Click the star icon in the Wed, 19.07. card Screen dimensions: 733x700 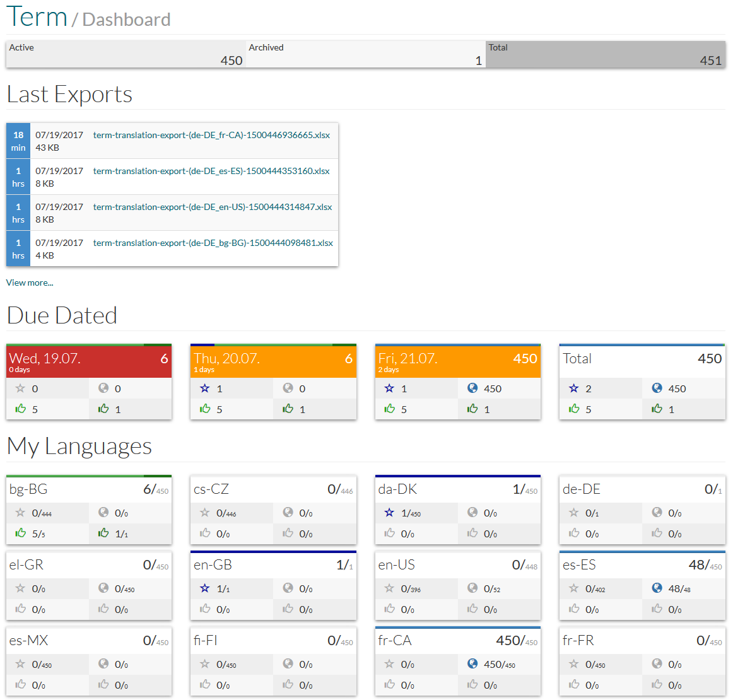(x=20, y=388)
